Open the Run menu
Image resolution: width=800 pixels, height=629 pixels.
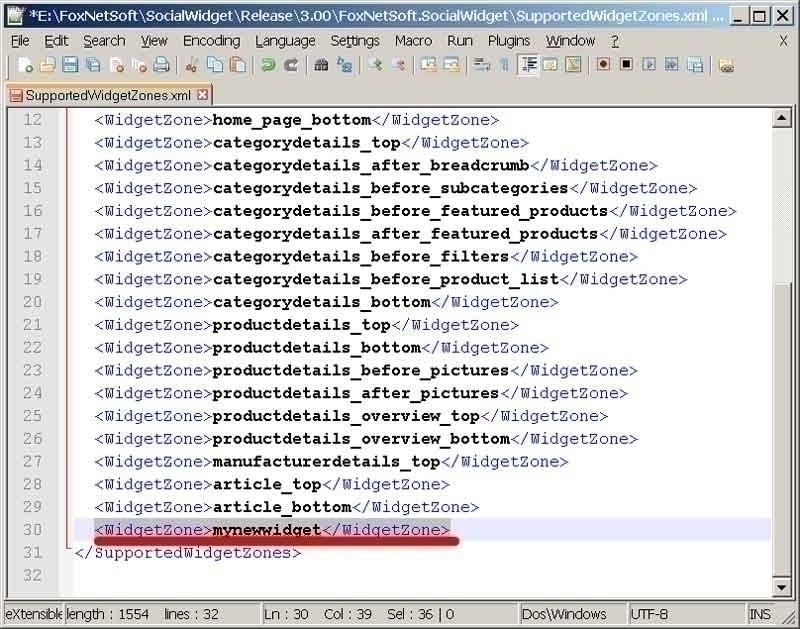point(460,41)
